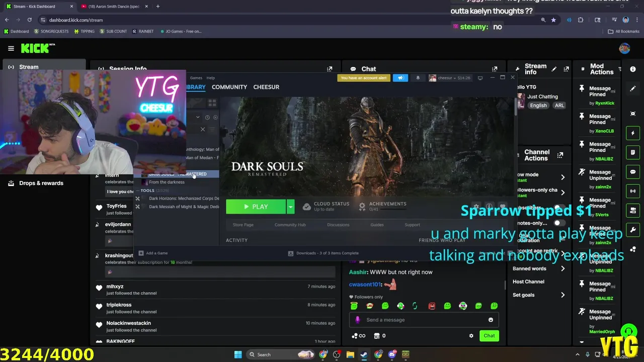Image resolution: width=644 pixels, height=362 pixels.
Task: Click the wrench tool sidebar icon
Action: (x=633, y=230)
